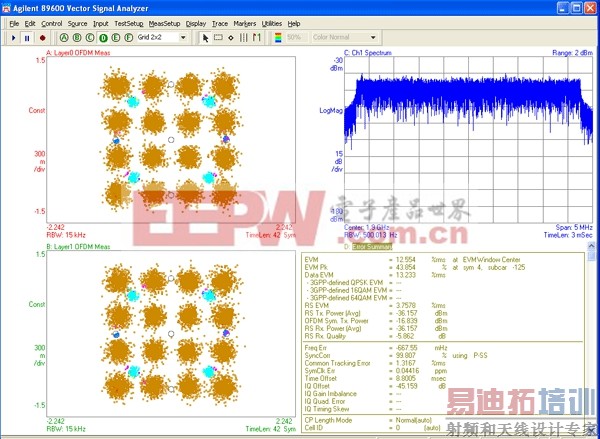Viewport: 600px width, 439px height.
Task: Click Freq Err value -667.55
Action: click(404, 348)
